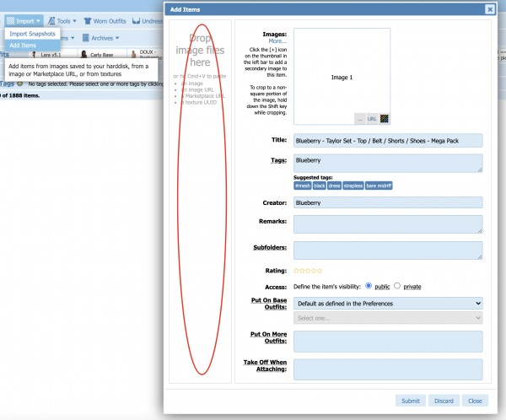Screen dimensions: 506x420
Task: Select Add Items in the Import menu
Action: tap(24, 45)
